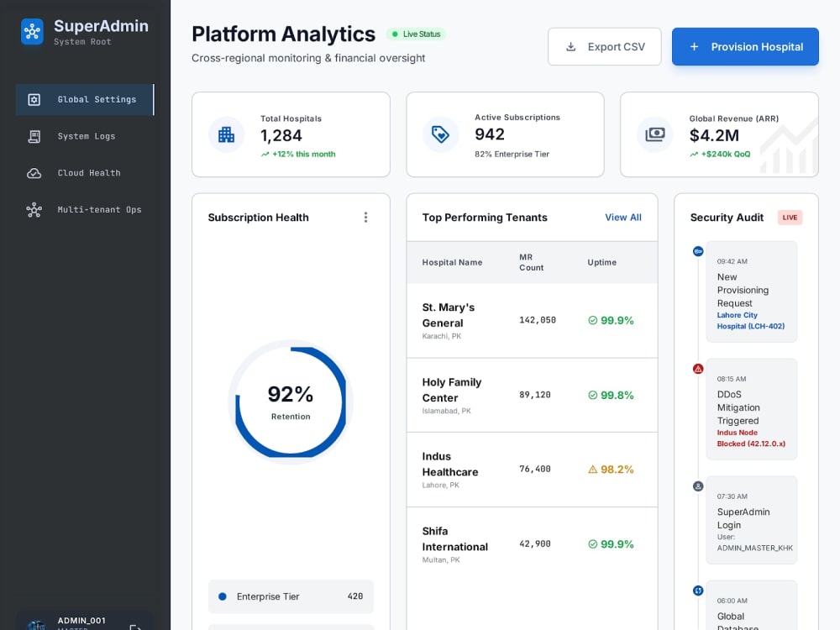Click the Live Status badge
The height and width of the screenshot is (630, 840).
pos(416,34)
